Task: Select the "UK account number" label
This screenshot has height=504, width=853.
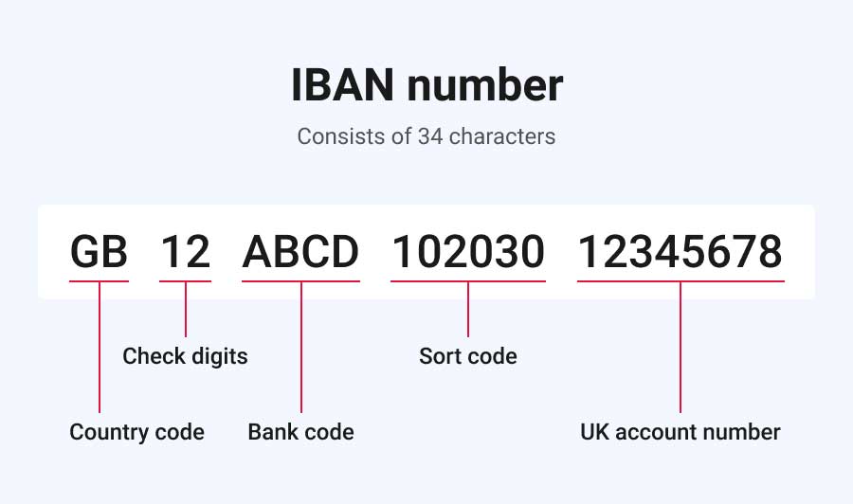Action: coord(680,433)
